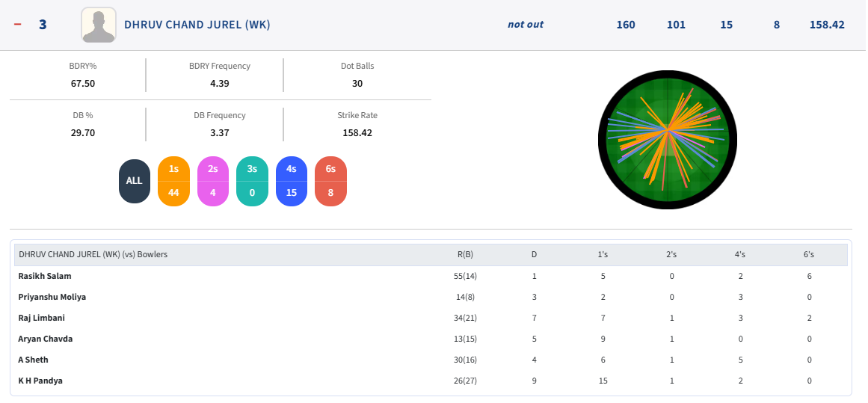Filter wagon wheel by 1s pill
The width and height of the screenshot is (868, 403).
point(173,181)
